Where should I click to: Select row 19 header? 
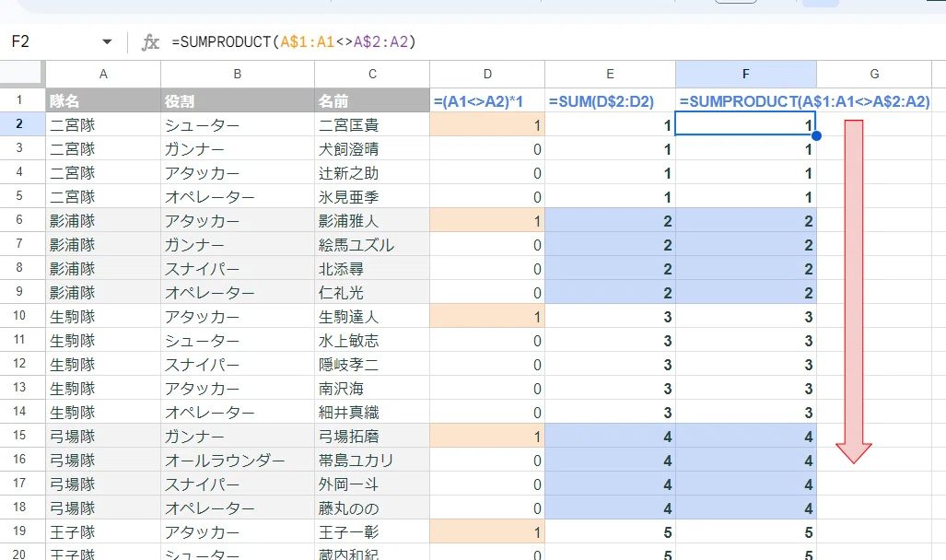point(19,531)
